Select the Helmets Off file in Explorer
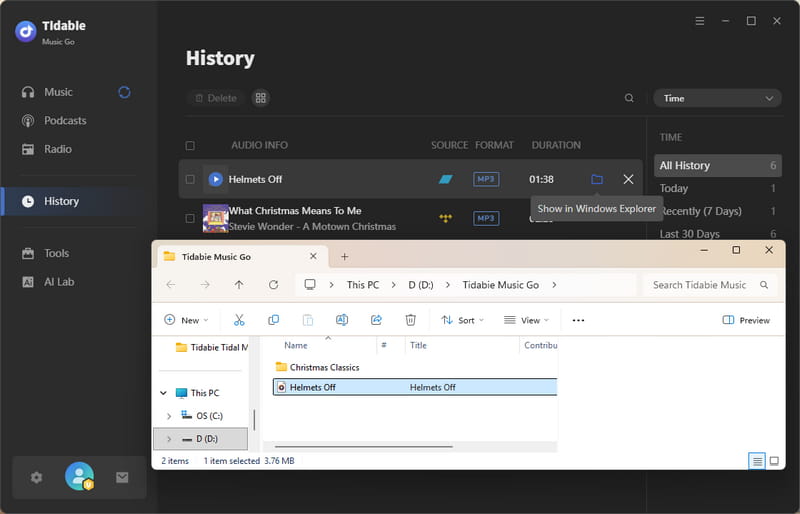 [x=415, y=387]
